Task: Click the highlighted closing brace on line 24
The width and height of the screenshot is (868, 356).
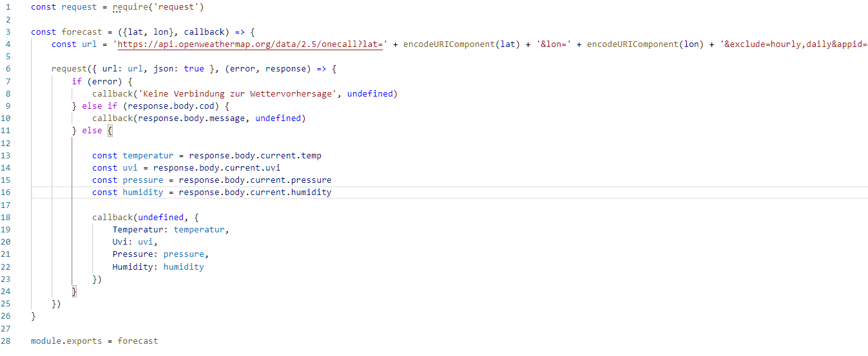Action: [x=74, y=292]
